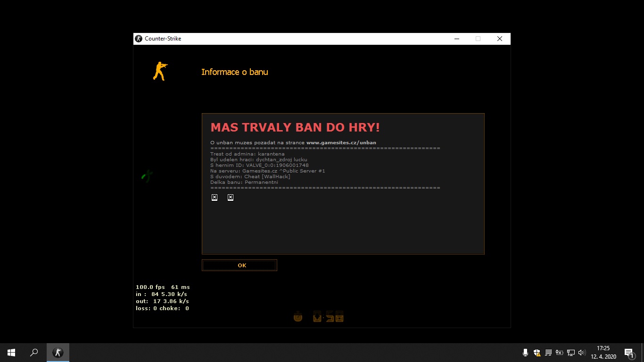Open Windows Security from the tray shield icon
Viewport: 644px width, 362px height.
click(x=537, y=353)
